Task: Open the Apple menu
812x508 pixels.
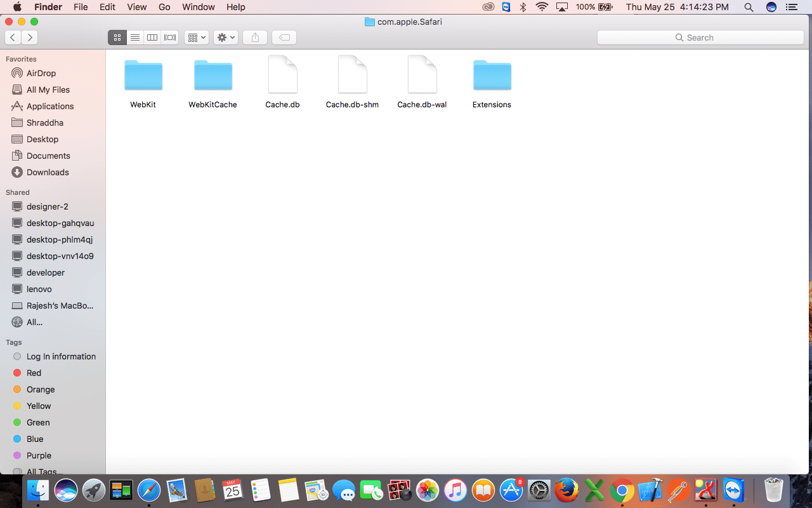Action: pyautogui.click(x=17, y=7)
